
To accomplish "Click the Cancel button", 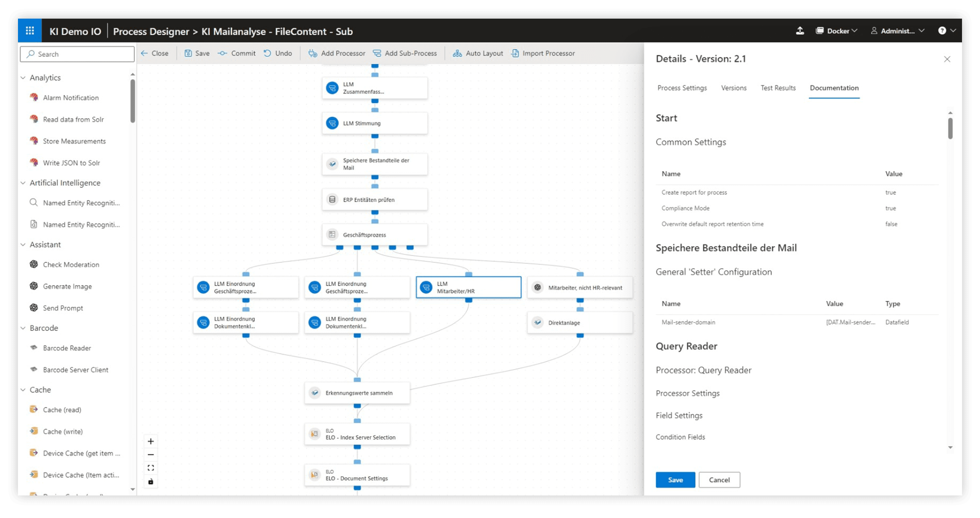I will tap(719, 479).
